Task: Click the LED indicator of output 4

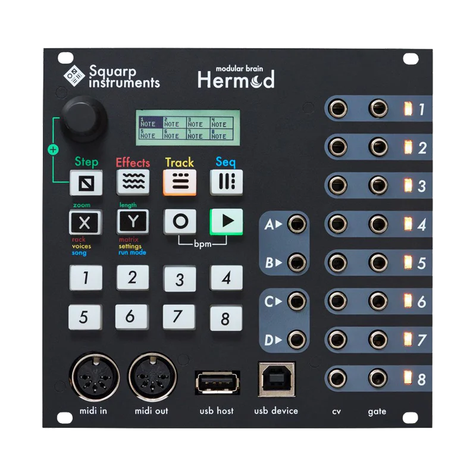Action: click(x=408, y=224)
